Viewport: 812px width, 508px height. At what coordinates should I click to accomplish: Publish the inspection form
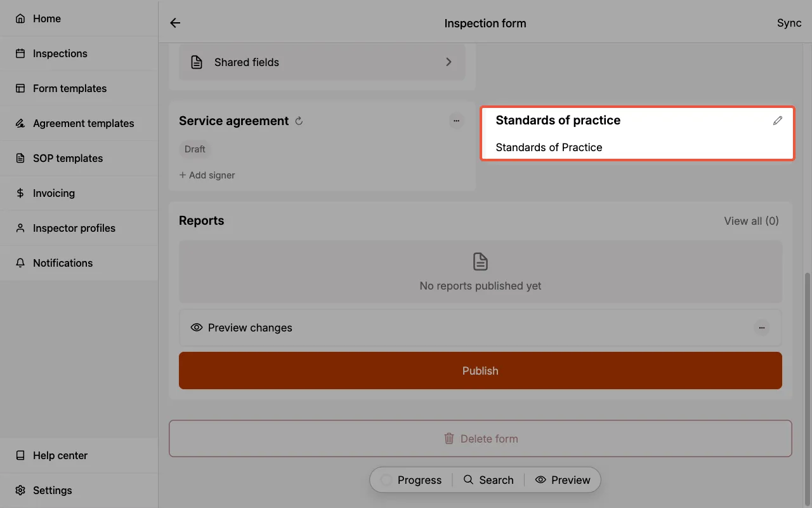(x=480, y=370)
